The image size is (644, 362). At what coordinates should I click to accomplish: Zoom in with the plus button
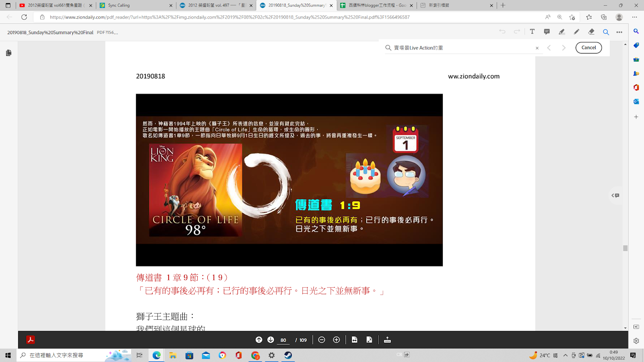[336, 340]
